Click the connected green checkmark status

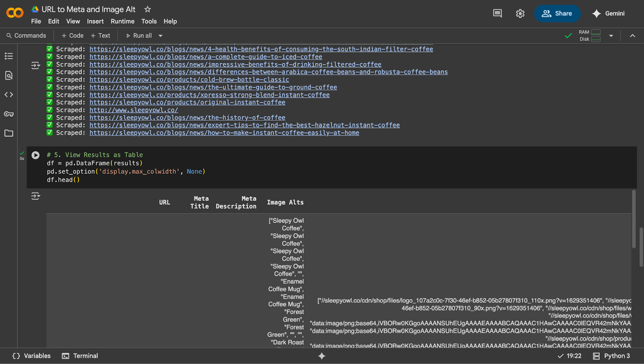(x=568, y=36)
